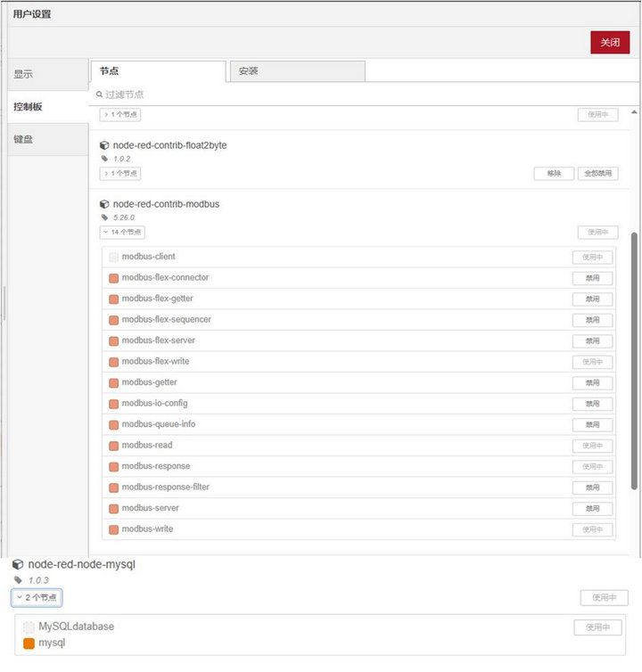The width and height of the screenshot is (642, 672).
Task: Click the version tag icon beside 1.0.2
Action: tap(104, 159)
